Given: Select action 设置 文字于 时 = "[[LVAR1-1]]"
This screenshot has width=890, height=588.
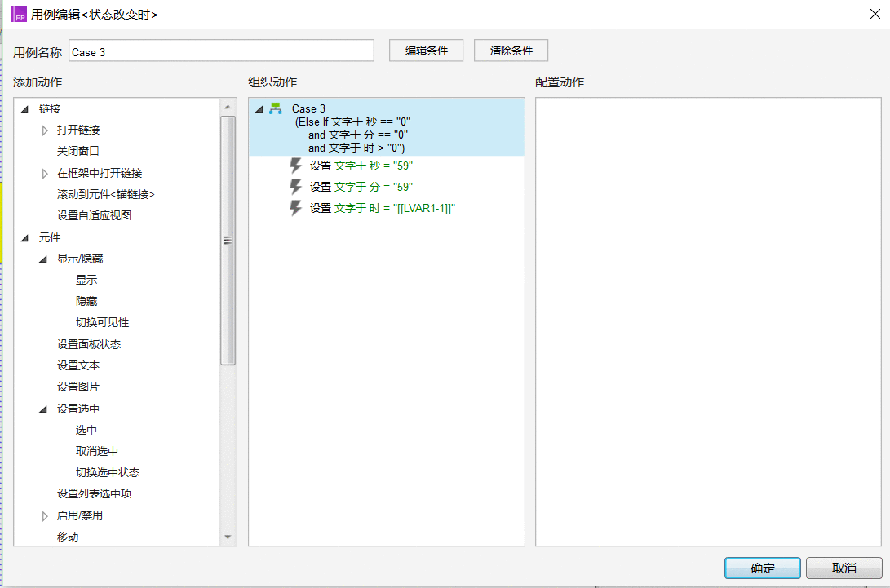Looking at the screenshot, I should (x=382, y=208).
